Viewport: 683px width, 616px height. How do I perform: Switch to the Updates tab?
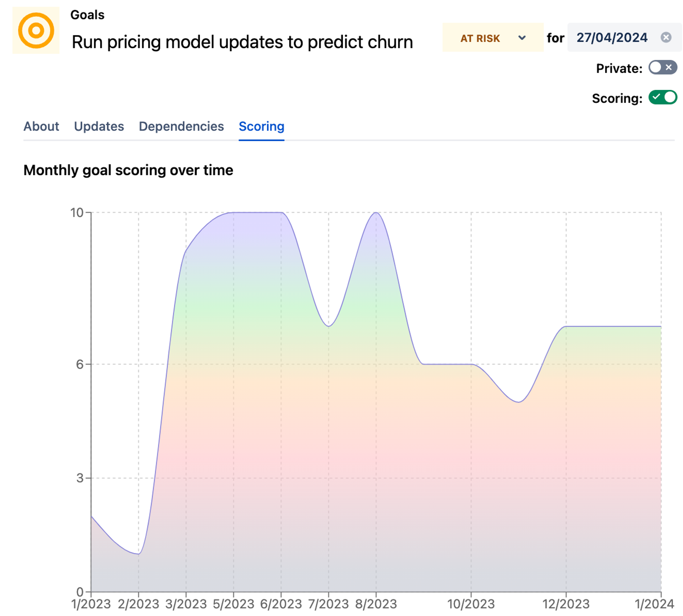coord(99,126)
